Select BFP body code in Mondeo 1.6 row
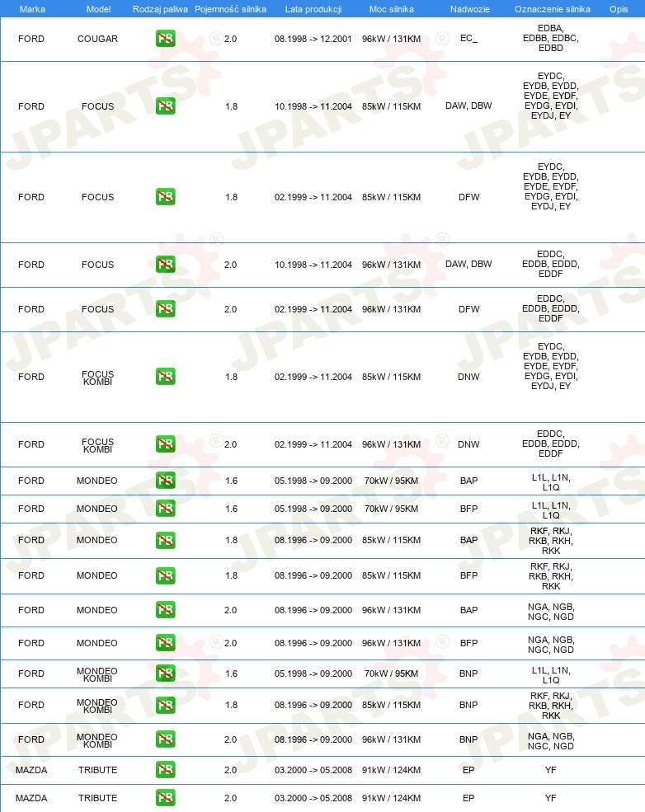 point(468,509)
